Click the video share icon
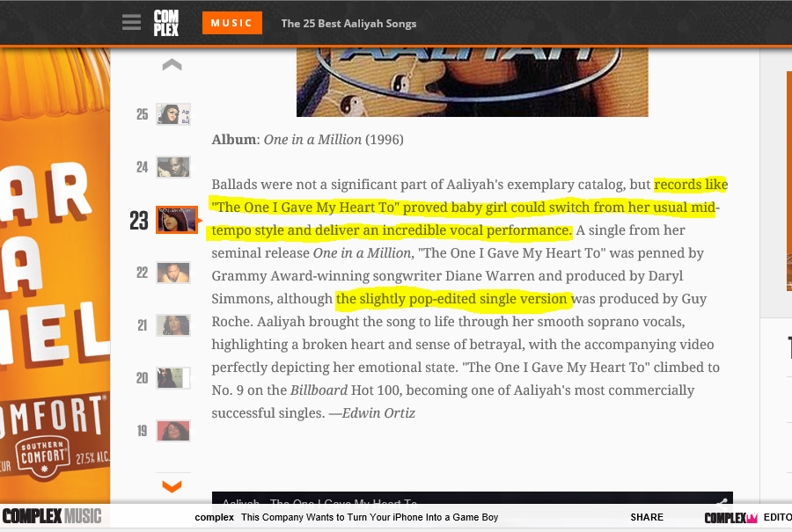 (x=722, y=501)
